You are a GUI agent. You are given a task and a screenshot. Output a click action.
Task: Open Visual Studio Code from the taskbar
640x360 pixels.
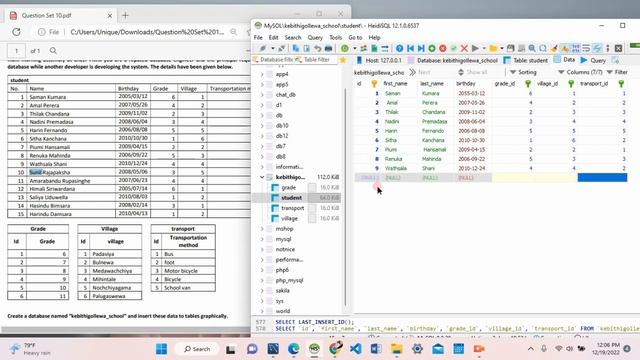click(356, 349)
